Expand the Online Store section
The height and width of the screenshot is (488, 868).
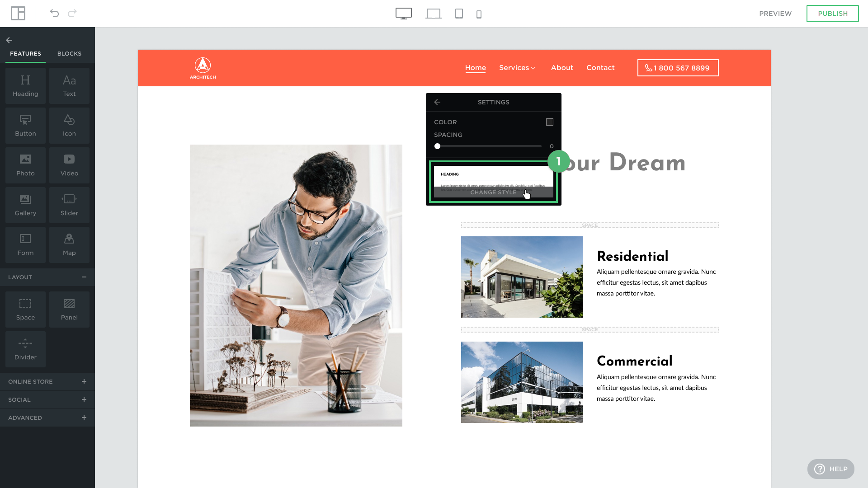coord(84,381)
